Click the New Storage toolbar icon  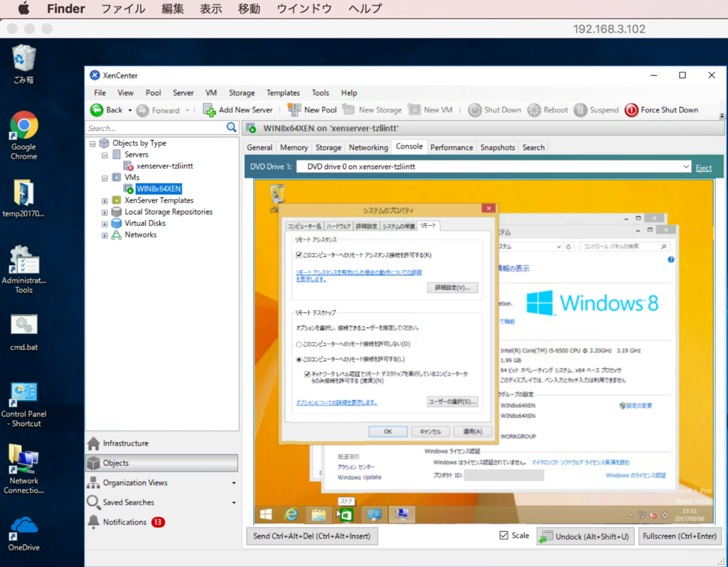tap(348, 109)
